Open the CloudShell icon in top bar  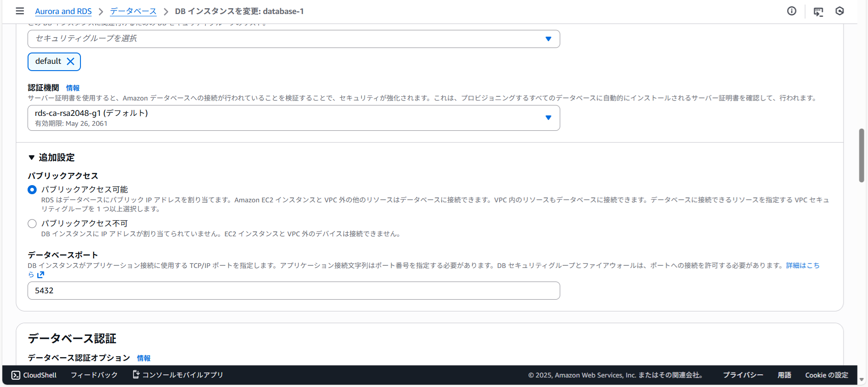(818, 11)
